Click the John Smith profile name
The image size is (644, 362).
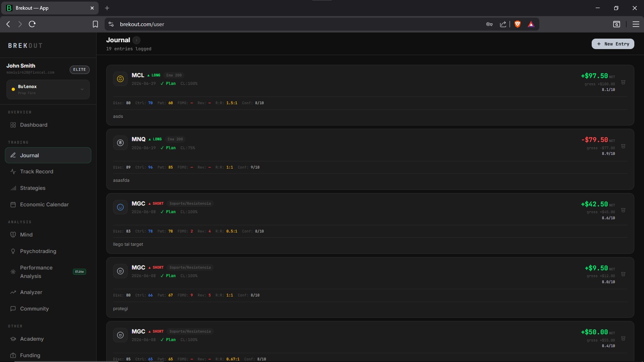tap(21, 66)
